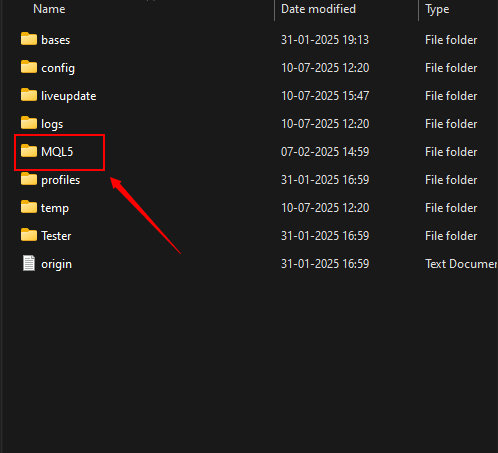Click MQL5's modified date 07-02-2025 14:59

tap(325, 152)
